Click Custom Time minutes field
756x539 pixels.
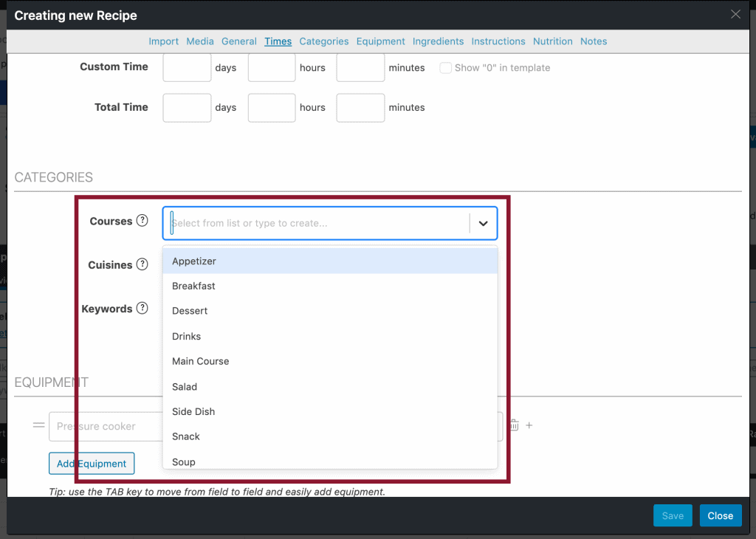pyautogui.click(x=360, y=67)
